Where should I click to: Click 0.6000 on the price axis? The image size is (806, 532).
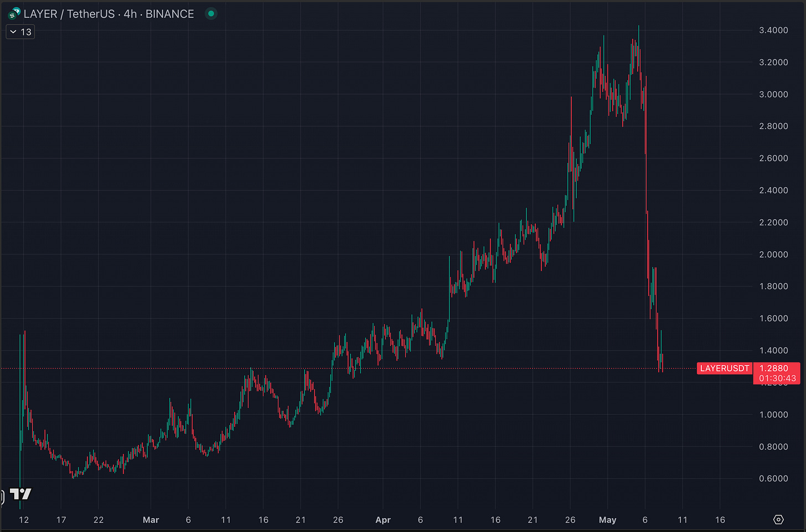pyautogui.click(x=773, y=479)
